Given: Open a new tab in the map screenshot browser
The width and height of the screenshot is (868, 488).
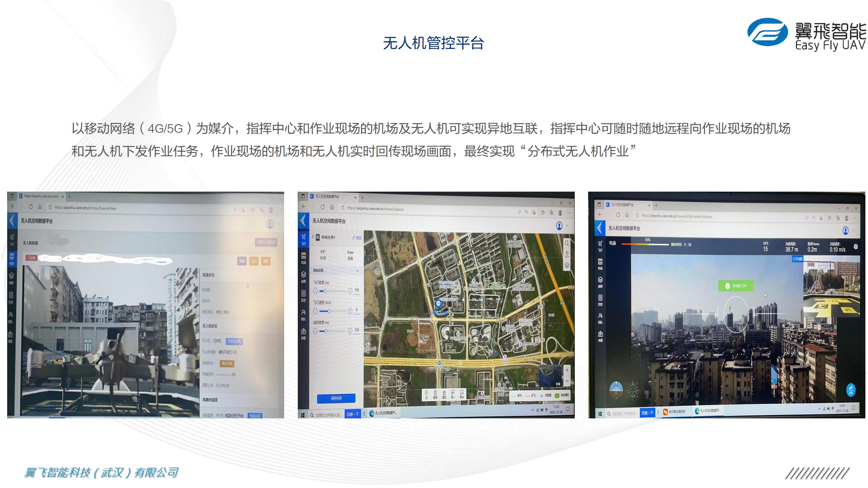Looking at the screenshot, I should (x=363, y=197).
